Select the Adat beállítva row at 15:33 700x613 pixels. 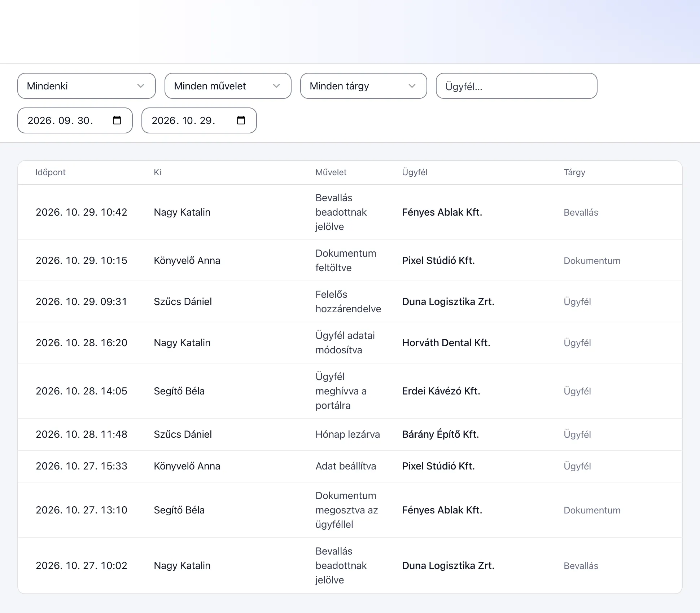[x=350, y=466]
